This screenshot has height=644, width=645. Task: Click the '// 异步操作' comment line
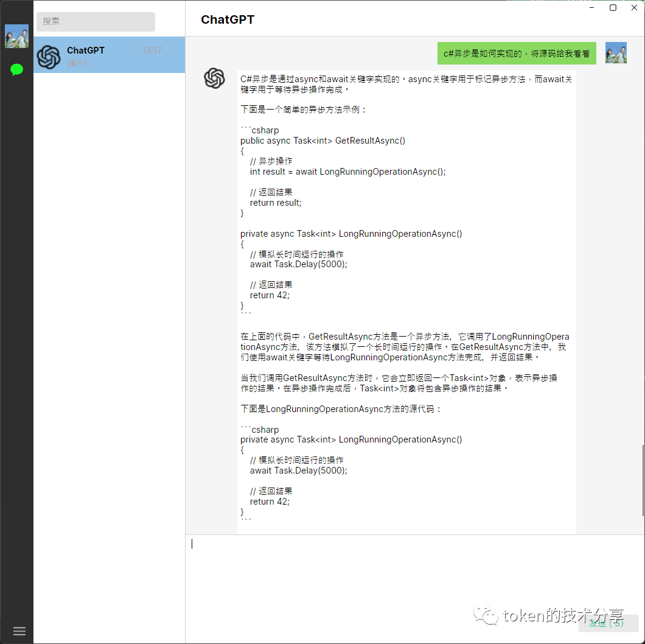(x=271, y=161)
